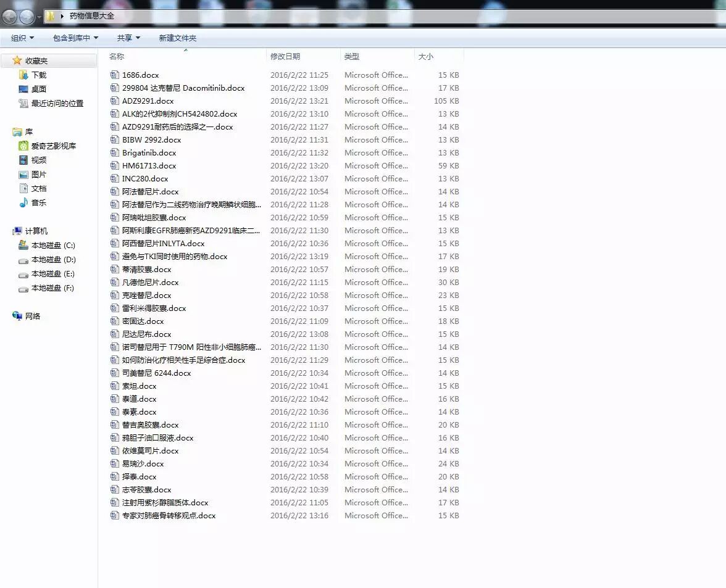The image size is (726, 588).
Task: Click the Forward navigation arrow button
Action: coord(27,17)
